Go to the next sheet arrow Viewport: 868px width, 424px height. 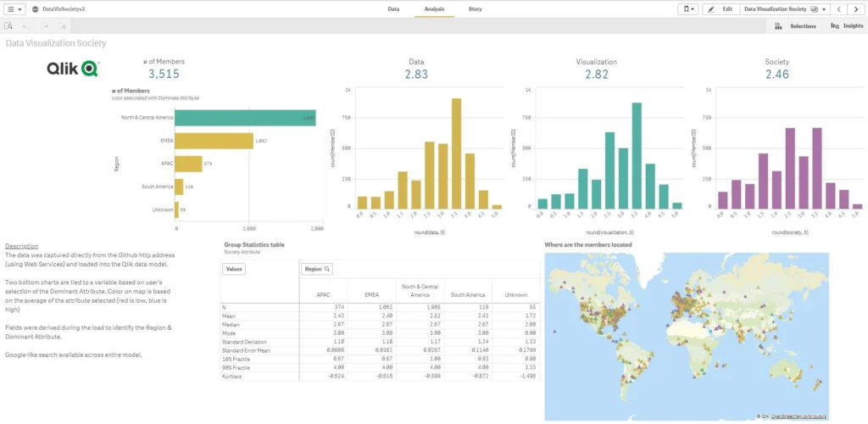(x=856, y=8)
